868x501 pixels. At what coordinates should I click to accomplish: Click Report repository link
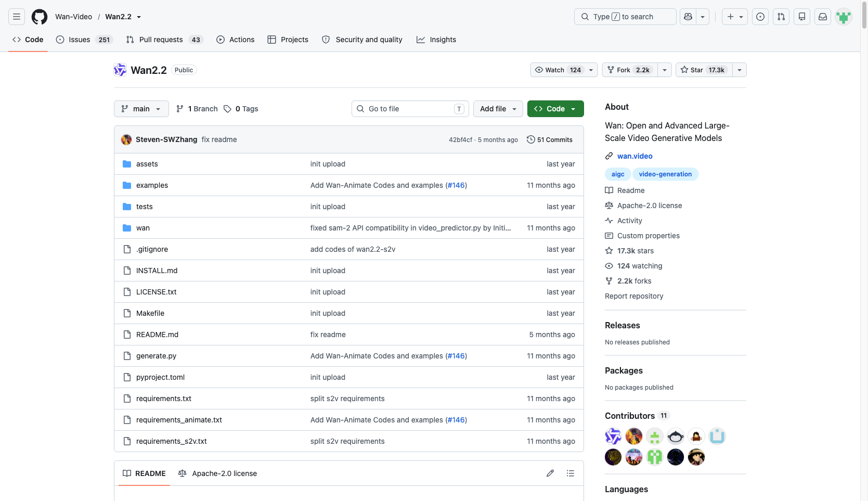(x=634, y=296)
